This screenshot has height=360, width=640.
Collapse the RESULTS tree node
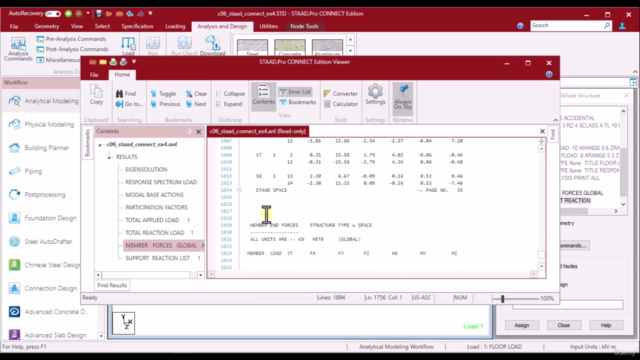click(x=109, y=157)
